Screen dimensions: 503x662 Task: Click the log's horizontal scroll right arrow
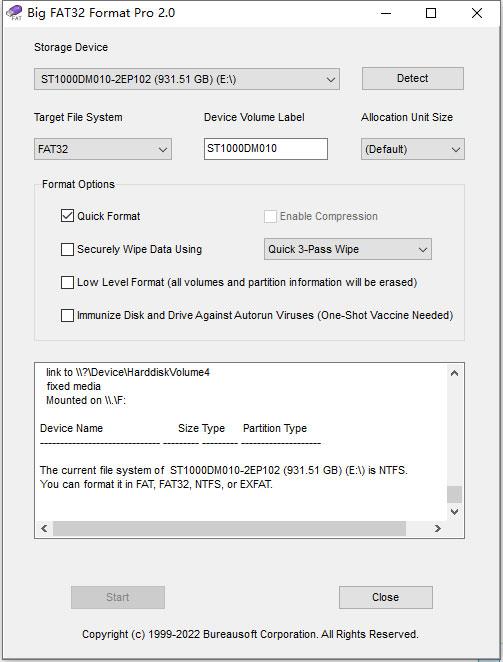point(438,528)
